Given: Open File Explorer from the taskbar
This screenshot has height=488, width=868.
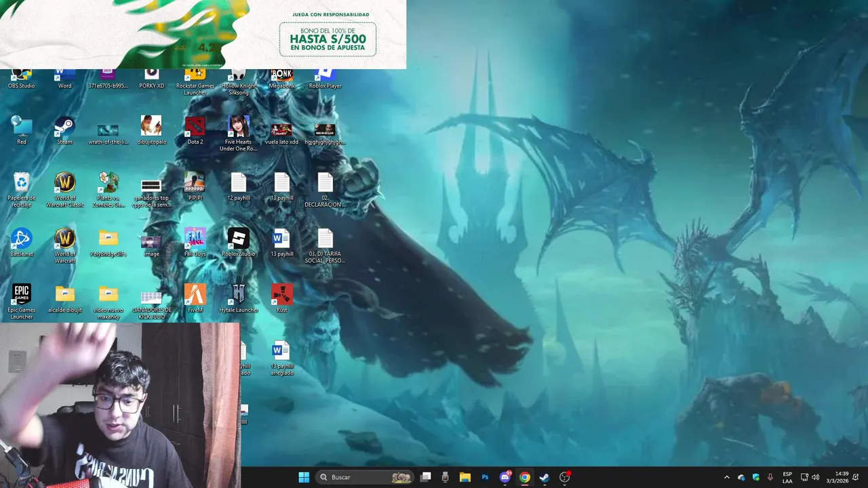Looking at the screenshot, I should (465, 477).
